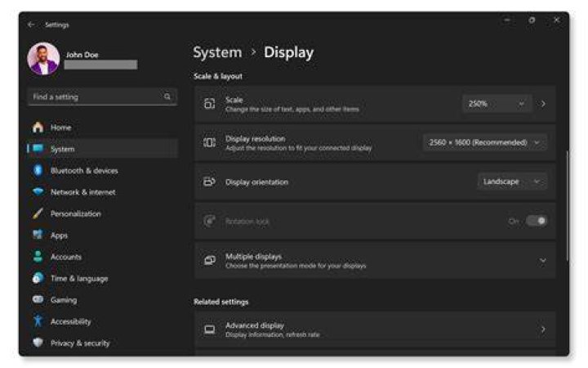Open the Landscape orientation dropdown

[512, 182]
